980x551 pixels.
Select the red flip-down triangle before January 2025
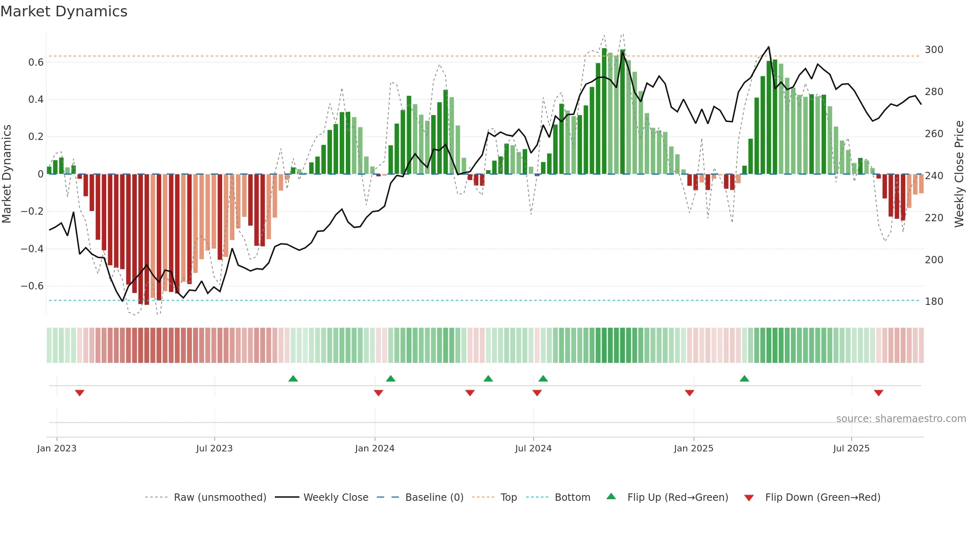(x=690, y=393)
